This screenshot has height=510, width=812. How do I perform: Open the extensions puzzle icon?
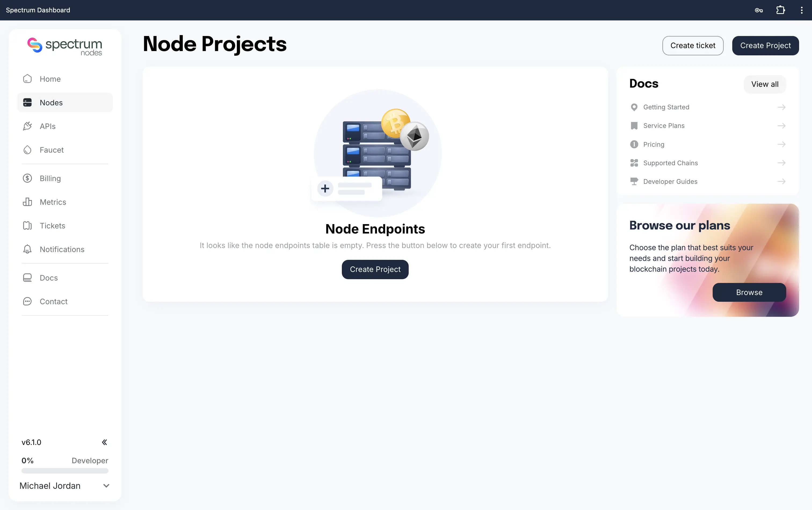coord(780,10)
